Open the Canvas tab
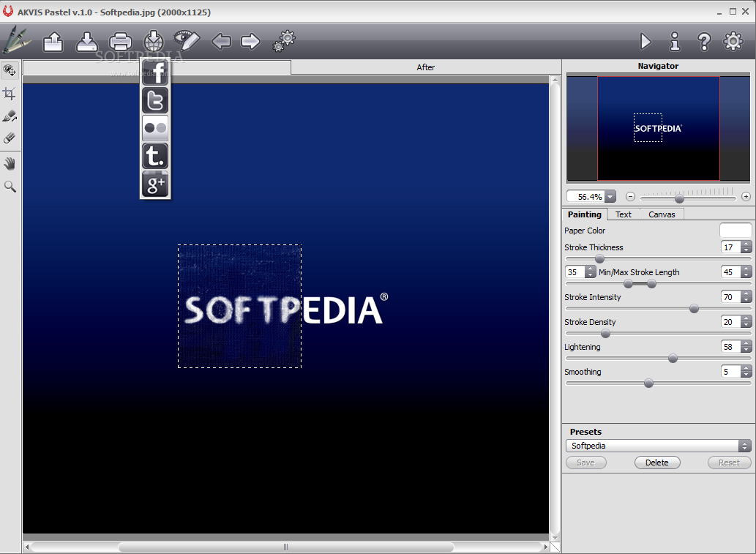 tap(662, 214)
